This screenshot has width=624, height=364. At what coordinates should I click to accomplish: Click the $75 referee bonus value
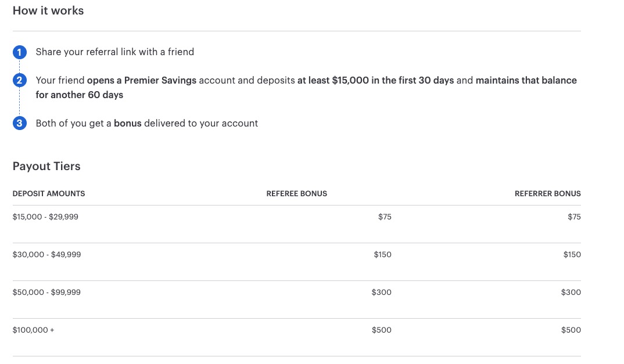click(385, 217)
